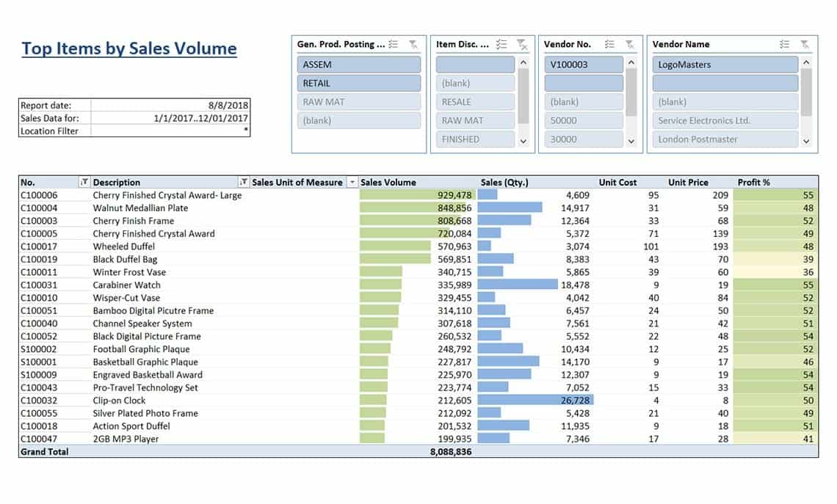Image resolution: width=837 pixels, height=504 pixels.
Task: Toggle the V100003 vendor number item
Action: 584,65
